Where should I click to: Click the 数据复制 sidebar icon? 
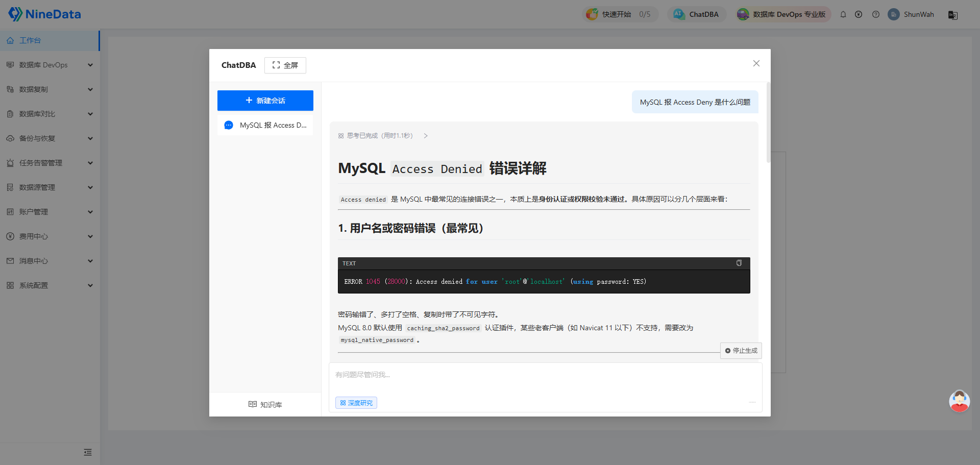(10, 89)
